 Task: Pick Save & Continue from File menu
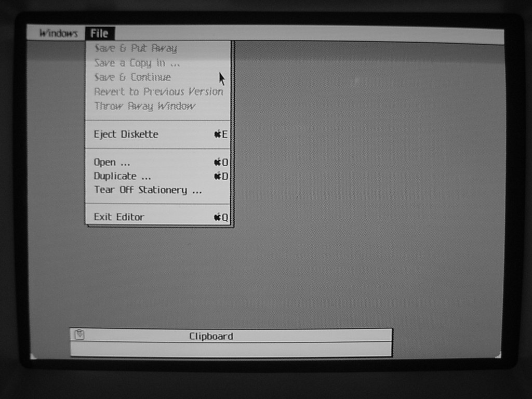(132, 77)
